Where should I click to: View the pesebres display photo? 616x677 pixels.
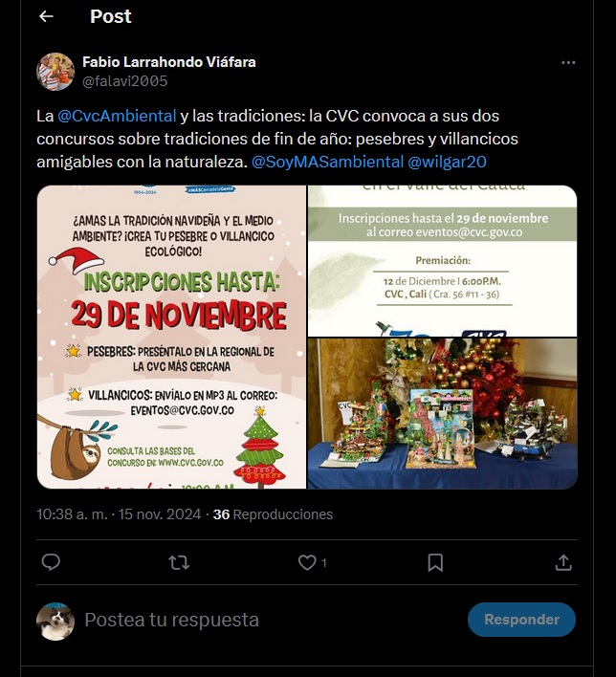point(442,414)
